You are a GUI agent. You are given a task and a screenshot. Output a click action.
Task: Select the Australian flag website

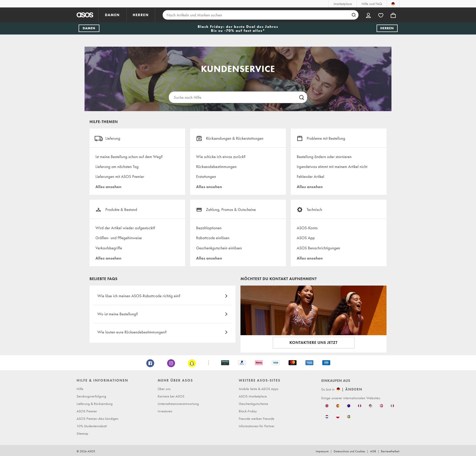pyautogui.click(x=349, y=406)
